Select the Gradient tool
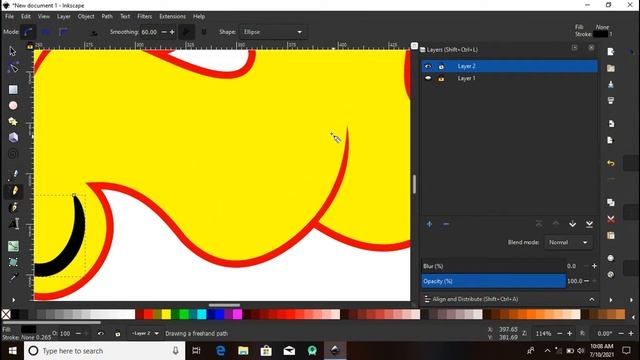This screenshot has height=360, width=640. tap(13, 246)
